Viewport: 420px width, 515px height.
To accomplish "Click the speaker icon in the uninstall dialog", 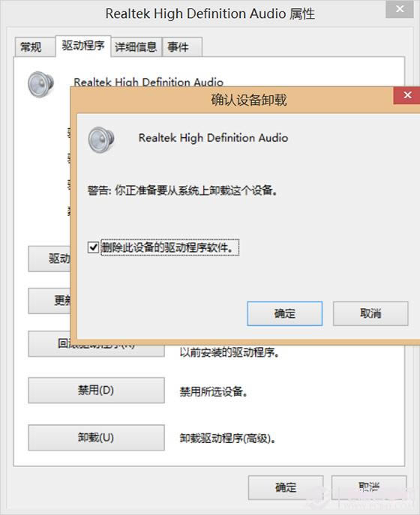I will click(x=101, y=139).
